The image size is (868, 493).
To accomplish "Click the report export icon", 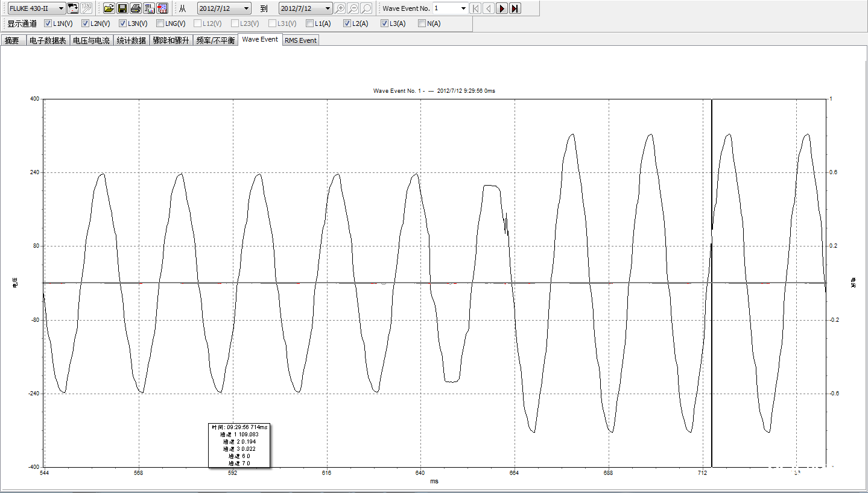I will coord(149,8).
